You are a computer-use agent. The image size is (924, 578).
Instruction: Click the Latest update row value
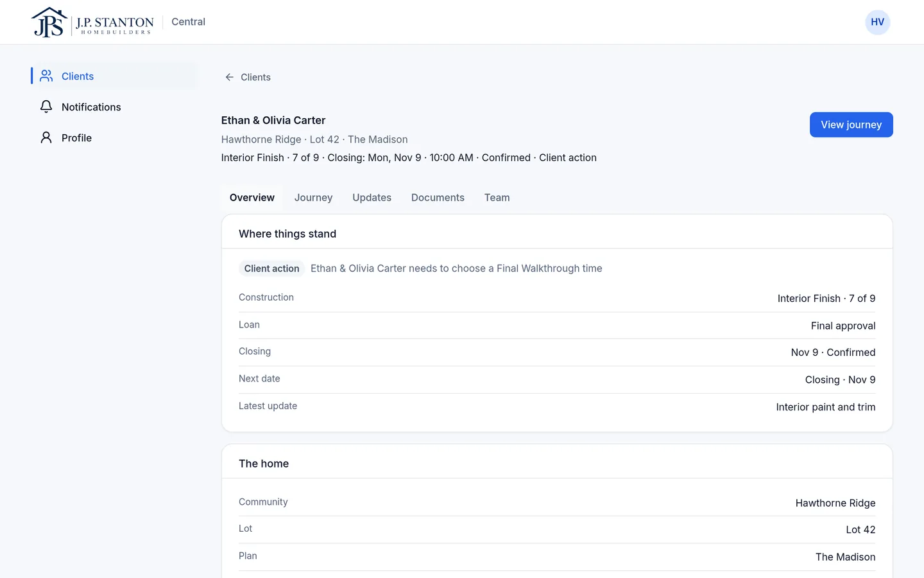coord(825,407)
